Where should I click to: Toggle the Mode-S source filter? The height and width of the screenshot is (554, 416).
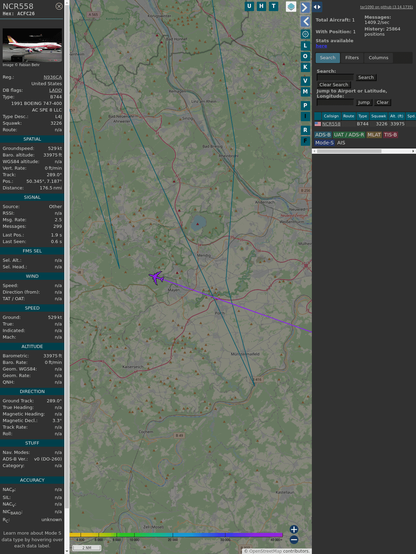tap(324, 143)
